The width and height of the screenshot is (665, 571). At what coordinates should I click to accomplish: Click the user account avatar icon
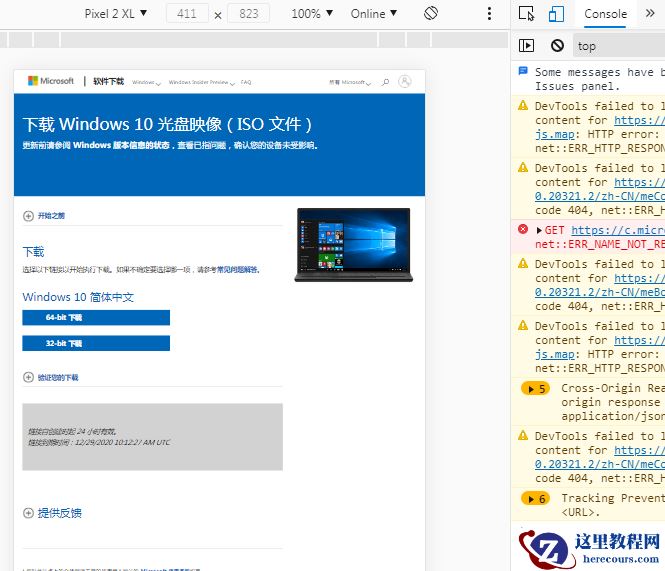[x=404, y=82]
